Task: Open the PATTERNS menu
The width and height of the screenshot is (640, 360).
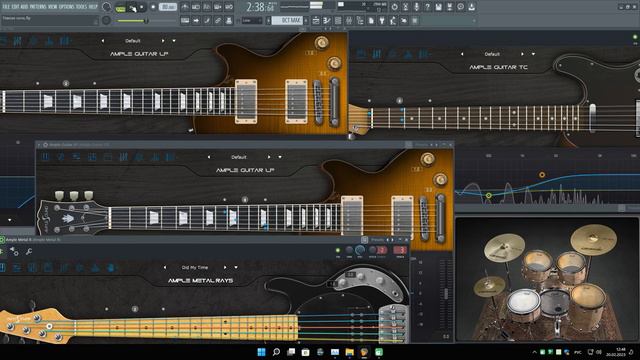Action: point(38,7)
